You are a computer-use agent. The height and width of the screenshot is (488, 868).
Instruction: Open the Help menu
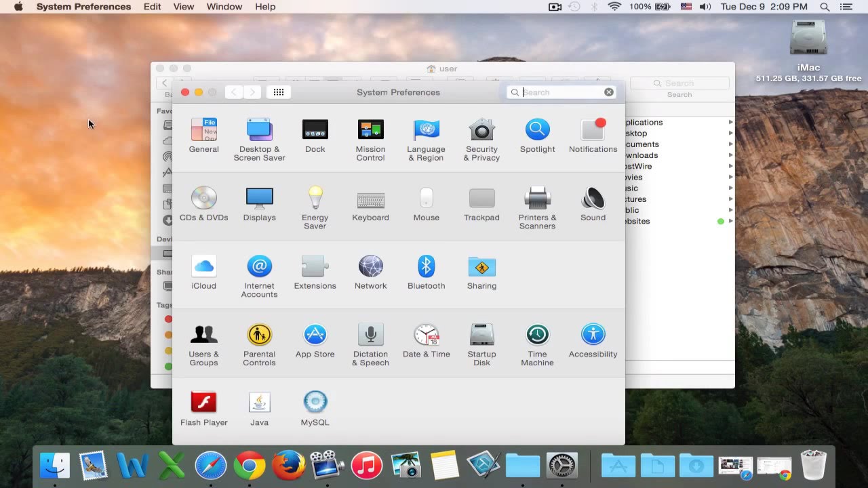click(265, 7)
